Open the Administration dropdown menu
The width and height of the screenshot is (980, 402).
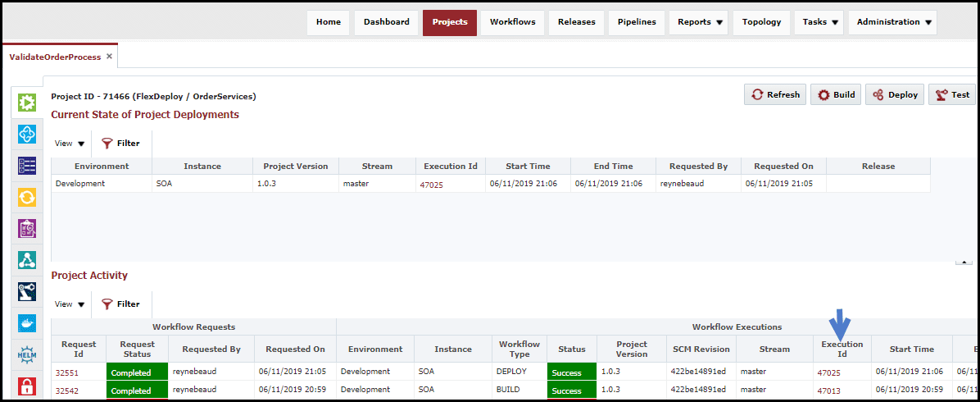[x=892, y=22]
